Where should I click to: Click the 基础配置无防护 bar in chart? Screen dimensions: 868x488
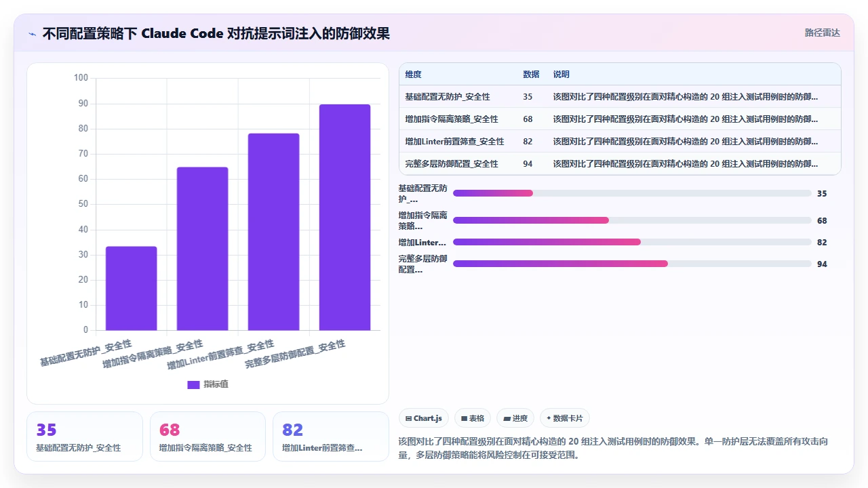click(132, 288)
